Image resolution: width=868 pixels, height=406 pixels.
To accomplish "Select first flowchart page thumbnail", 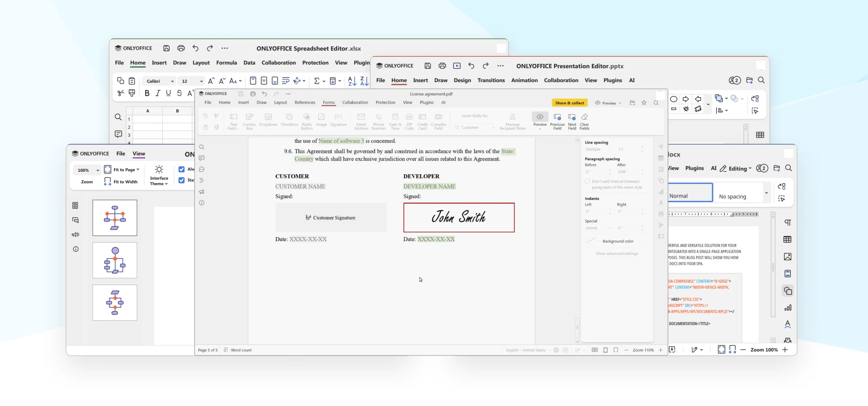I will point(115,218).
